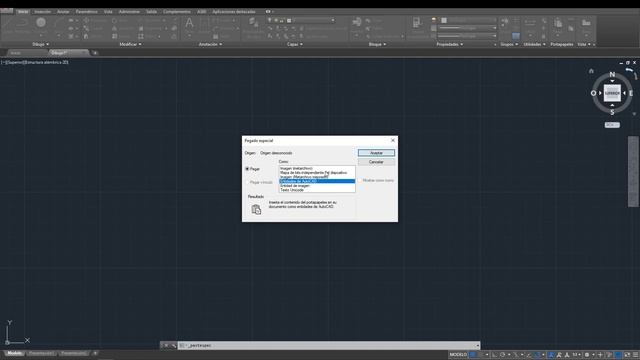Expand the Grupos panel
640x360 pixels.
pos(509,44)
